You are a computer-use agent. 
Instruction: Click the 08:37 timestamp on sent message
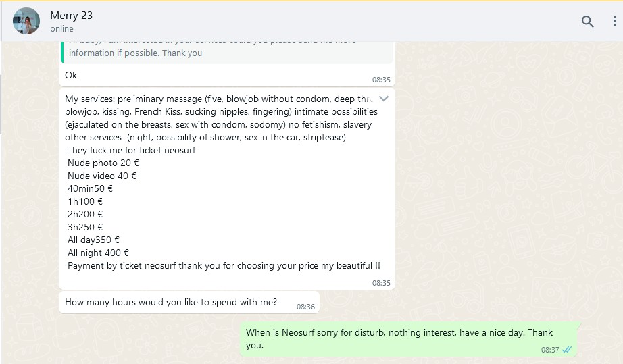(550, 350)
